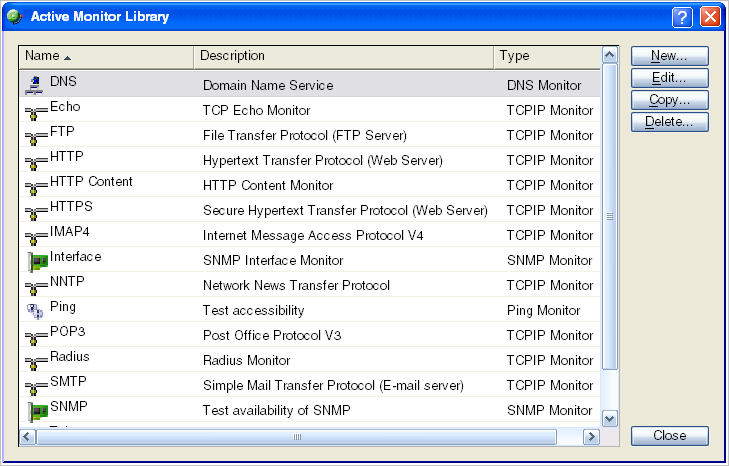This screenshot has height=466, width=729.
Task: Click the Delete... button
Action: (x=669, y=122)
